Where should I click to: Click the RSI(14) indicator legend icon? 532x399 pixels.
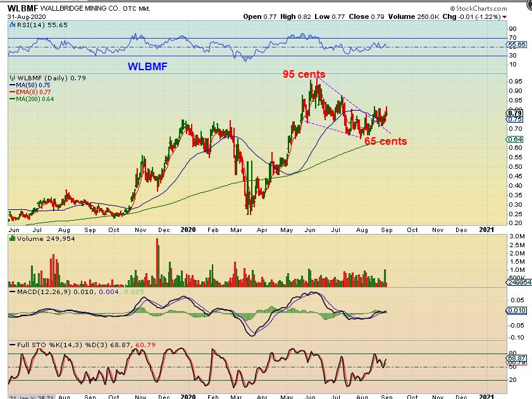coord(12,25)
